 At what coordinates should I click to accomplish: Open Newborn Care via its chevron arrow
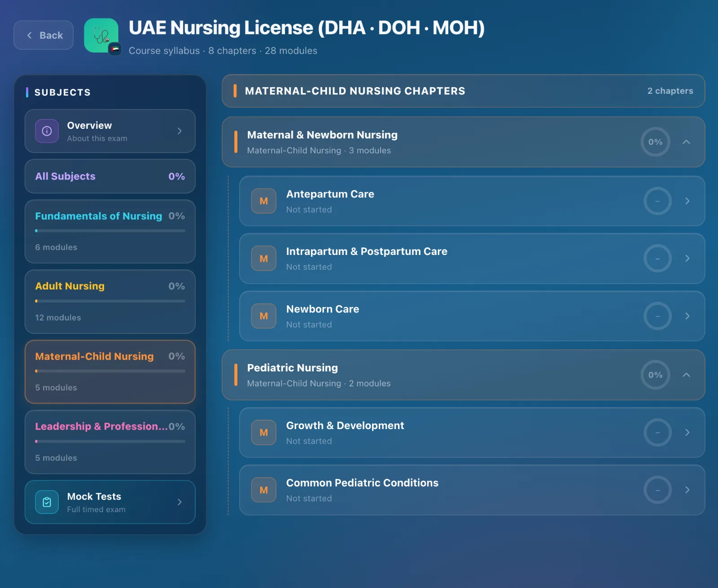pyautogui.click(x=687, y=316)
